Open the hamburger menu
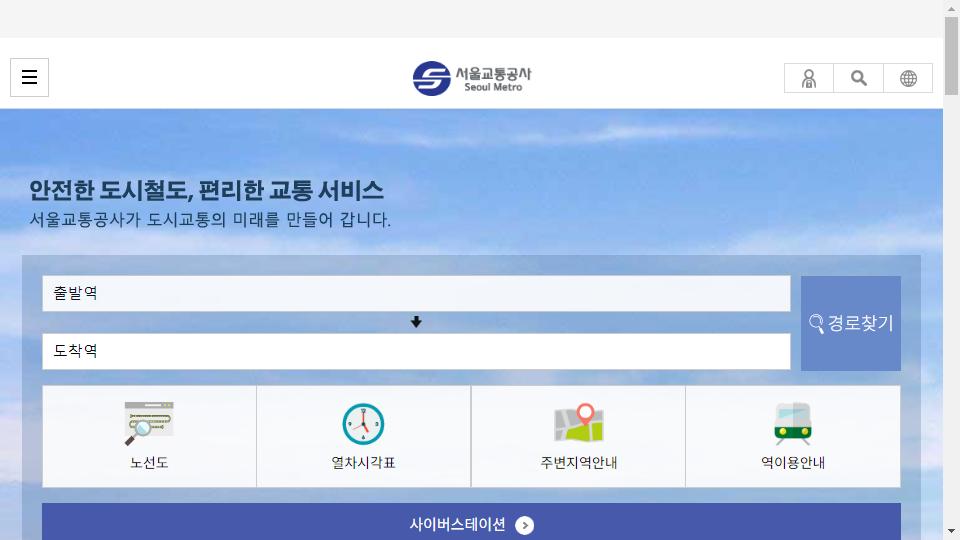Viewport: 960px width, 540px height. (29, 77)
